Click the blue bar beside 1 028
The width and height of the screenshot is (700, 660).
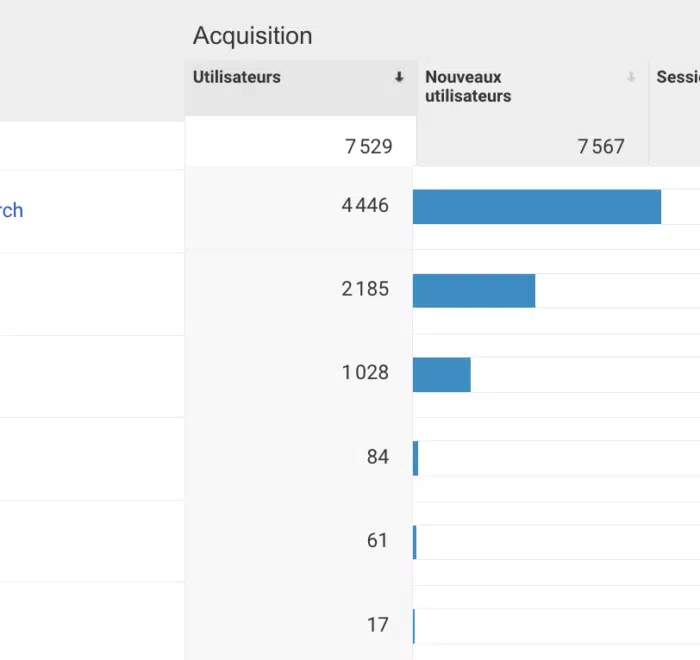click(x=441, y=374)
